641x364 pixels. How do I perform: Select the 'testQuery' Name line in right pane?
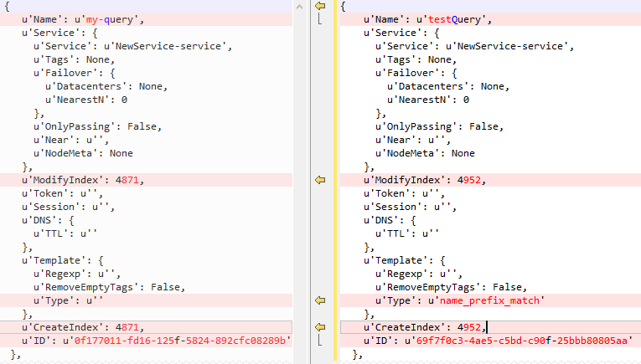pyautogui.click(x=490, y=19)
